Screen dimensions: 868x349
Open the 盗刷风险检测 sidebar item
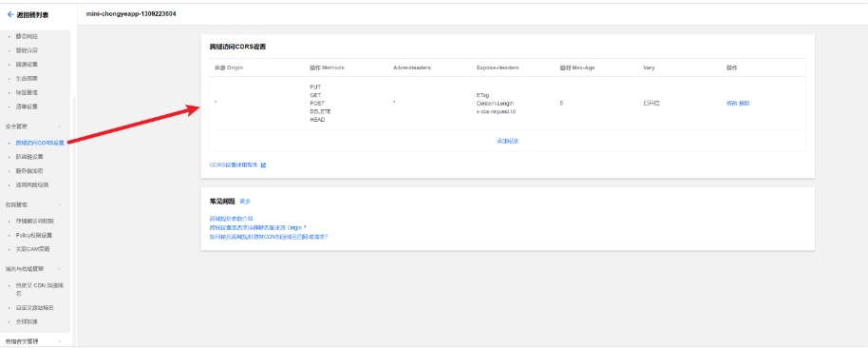click(32, 185)
